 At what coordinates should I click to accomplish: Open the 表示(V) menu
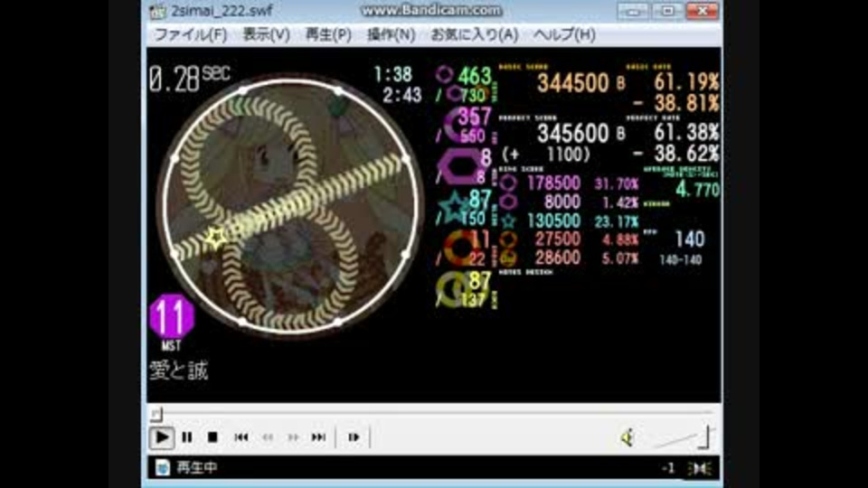coord(266,35)
